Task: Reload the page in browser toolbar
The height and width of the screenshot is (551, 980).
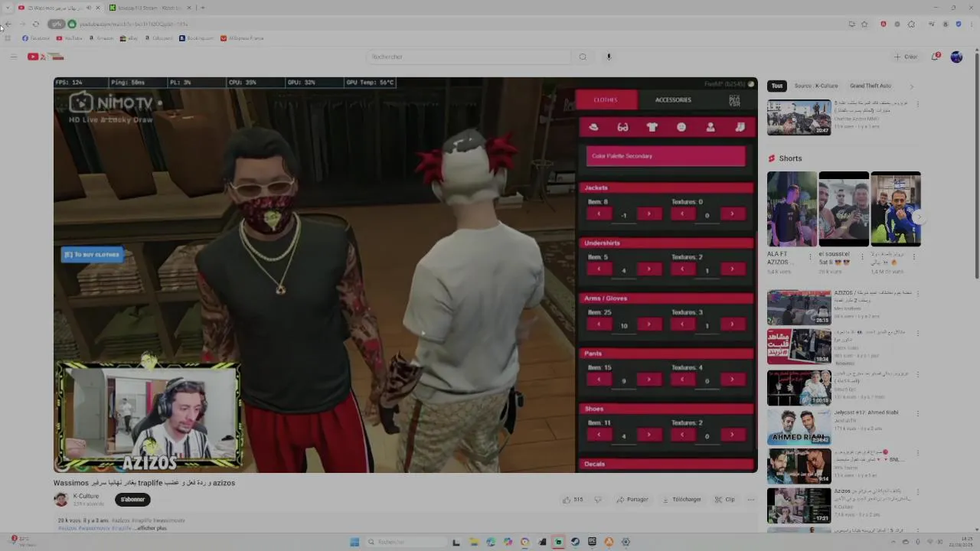Action: (x=35, y=24)
